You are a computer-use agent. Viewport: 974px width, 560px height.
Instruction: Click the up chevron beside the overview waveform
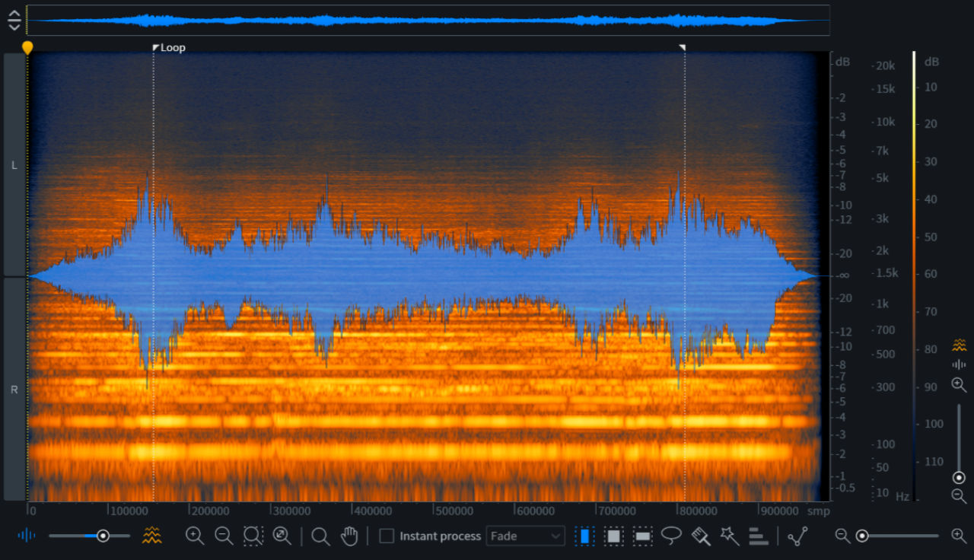pos(14,14)
